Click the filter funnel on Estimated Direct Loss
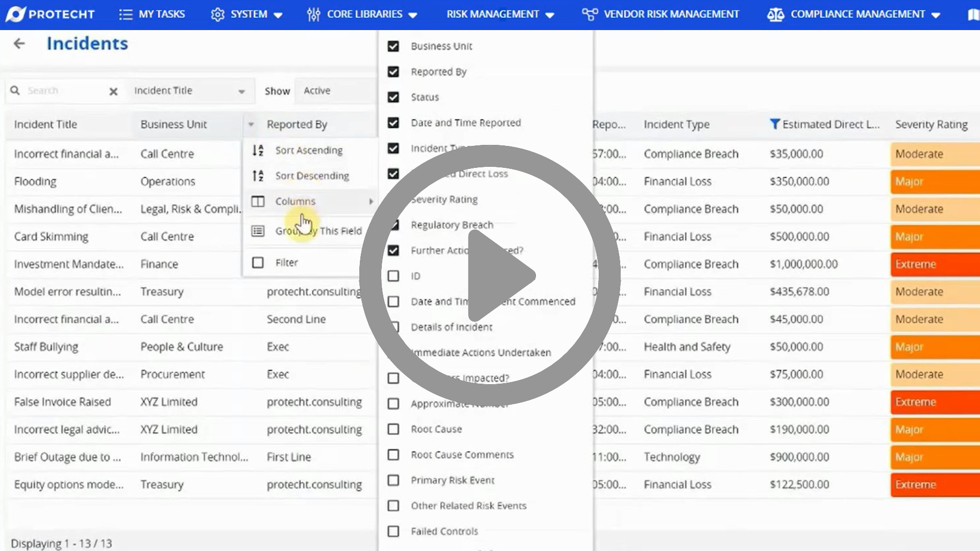The image size is (980, 551). click(x=774, y=124)
